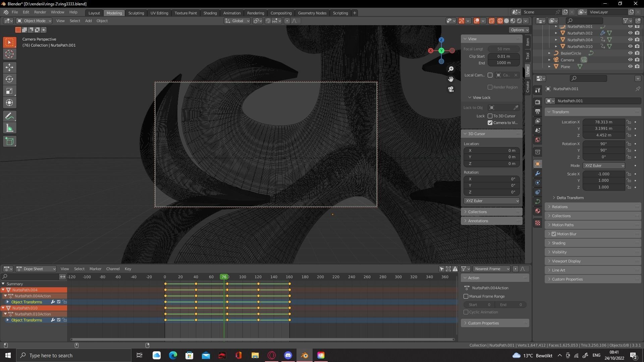
Task: Toggle the Motion Blur checkbox
Action: pyautogui.click(x=554, y=234)
